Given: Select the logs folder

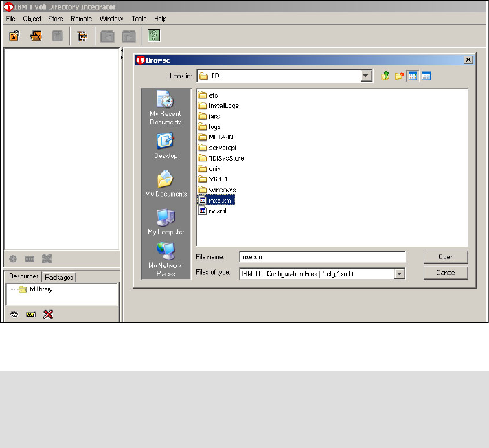Looking at the screenshot, I should [x=209, y=126].
